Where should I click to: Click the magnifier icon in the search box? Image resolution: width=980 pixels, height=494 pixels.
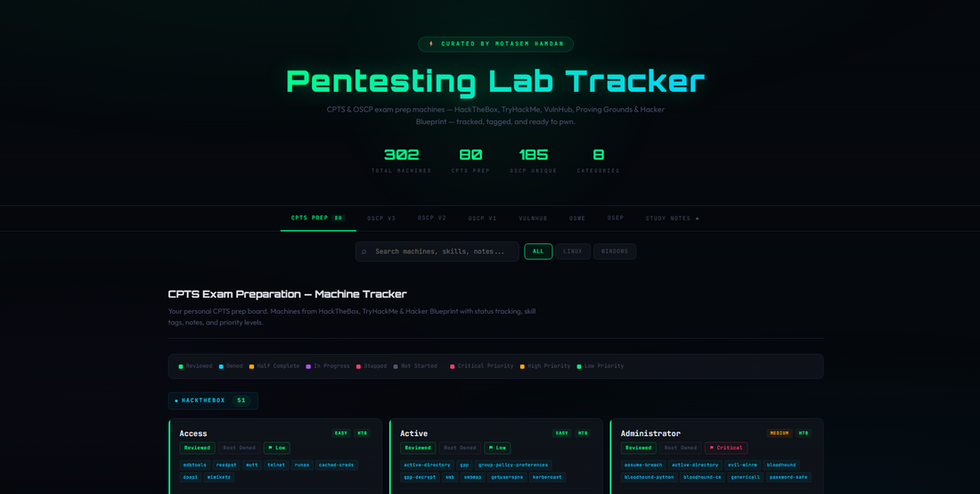click(x=364, y=251)
